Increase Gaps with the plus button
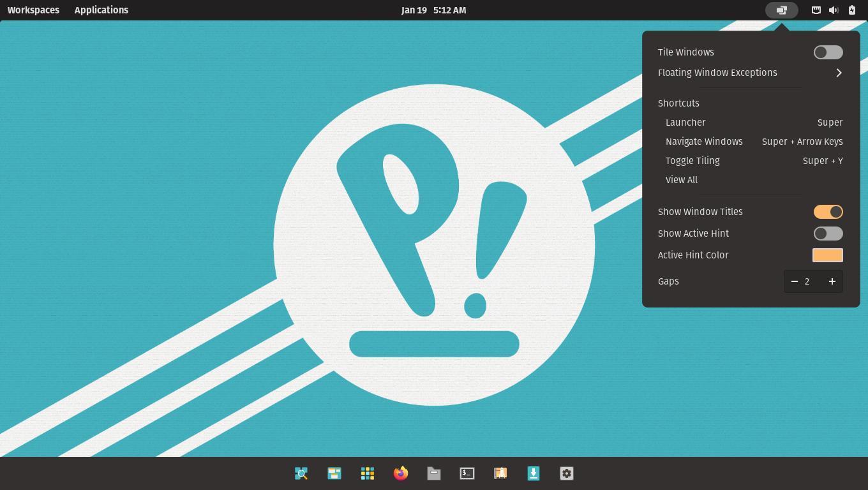The image size is (868, 490). (832, 281)
